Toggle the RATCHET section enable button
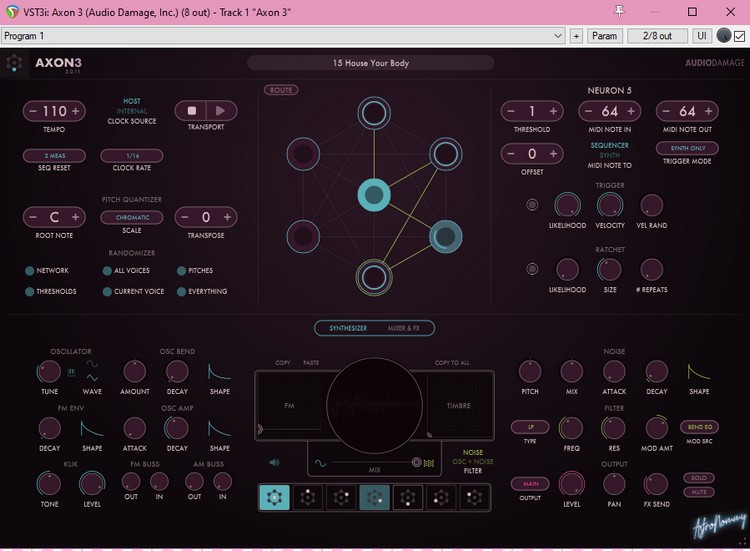This screenshot has width=750, height=551. coord(532,269)
